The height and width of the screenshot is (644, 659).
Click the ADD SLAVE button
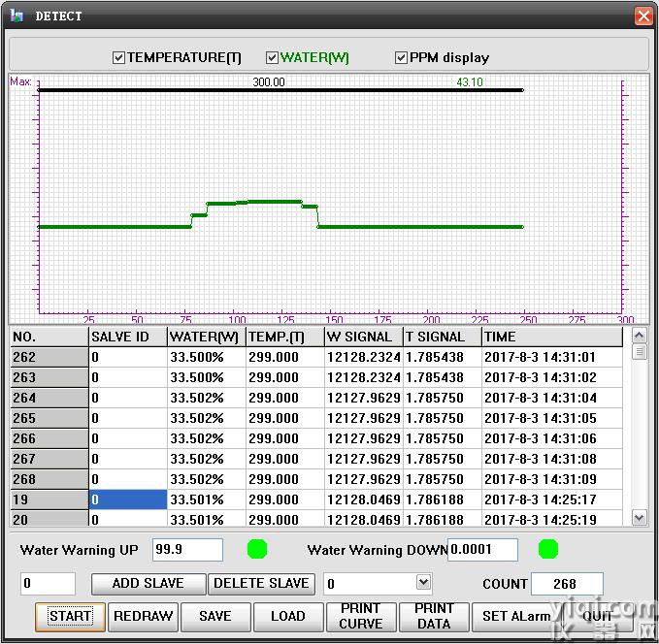tap(148, 584)
